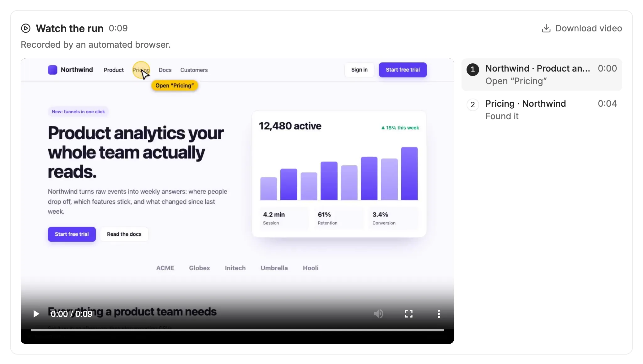This screenshot has width=643, height=364.
Task: Click the ACME customer logo text
Action: click(165, 268)
